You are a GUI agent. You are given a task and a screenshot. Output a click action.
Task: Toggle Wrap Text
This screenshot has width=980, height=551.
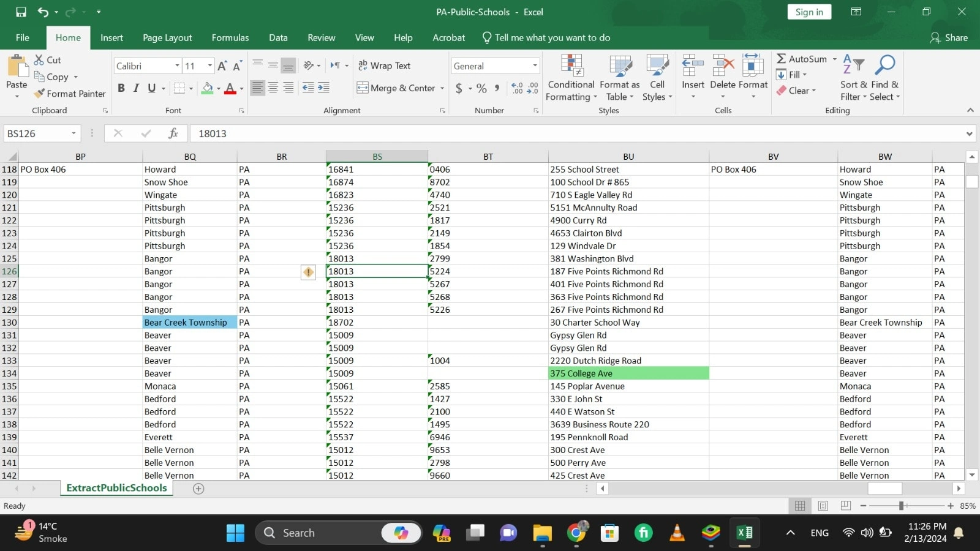tap(385, 66)
